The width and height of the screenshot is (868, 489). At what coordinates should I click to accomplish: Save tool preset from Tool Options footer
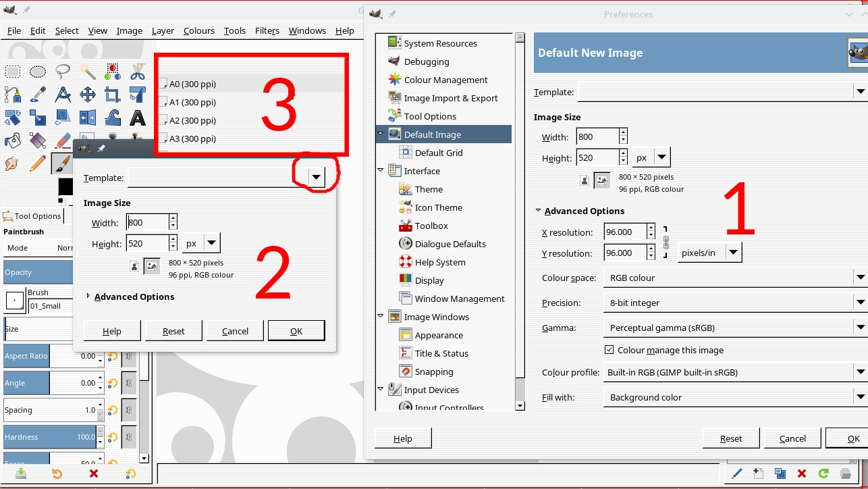point(21,473)
